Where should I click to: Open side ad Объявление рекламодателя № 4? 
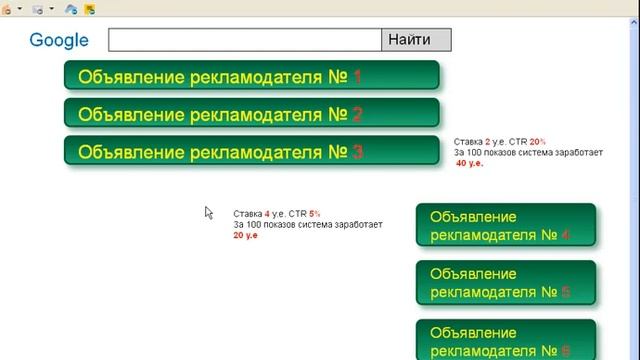[506, 225]
